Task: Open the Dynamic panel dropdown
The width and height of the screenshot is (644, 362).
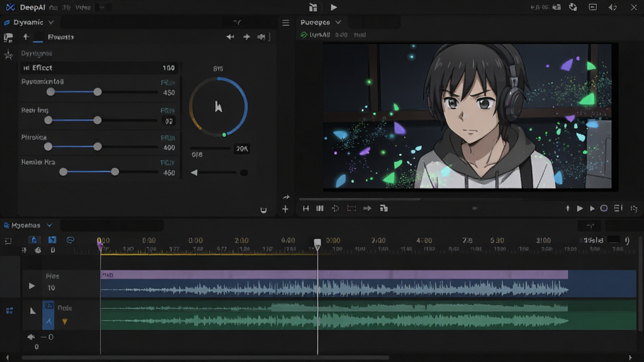Action: [51, 22]
